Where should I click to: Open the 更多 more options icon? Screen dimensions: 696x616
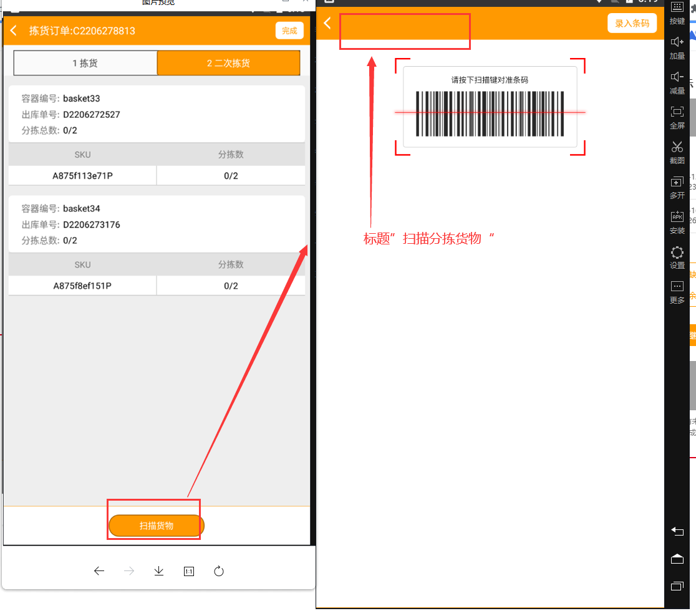(x=677, y=287)
